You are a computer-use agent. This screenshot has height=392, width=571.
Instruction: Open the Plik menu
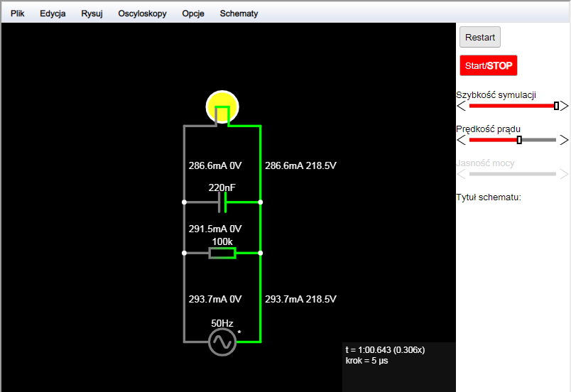17,13
